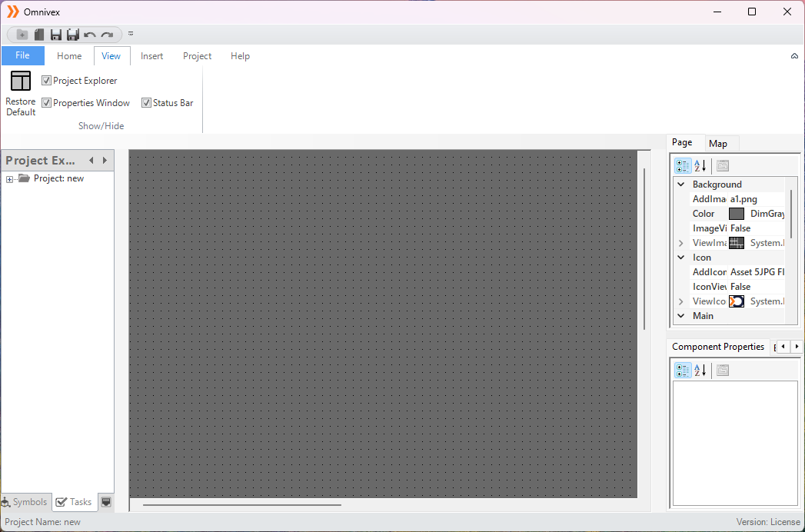Toggle the Status Bar checkbox
The image size is (805, 532).
pos(146,103)
